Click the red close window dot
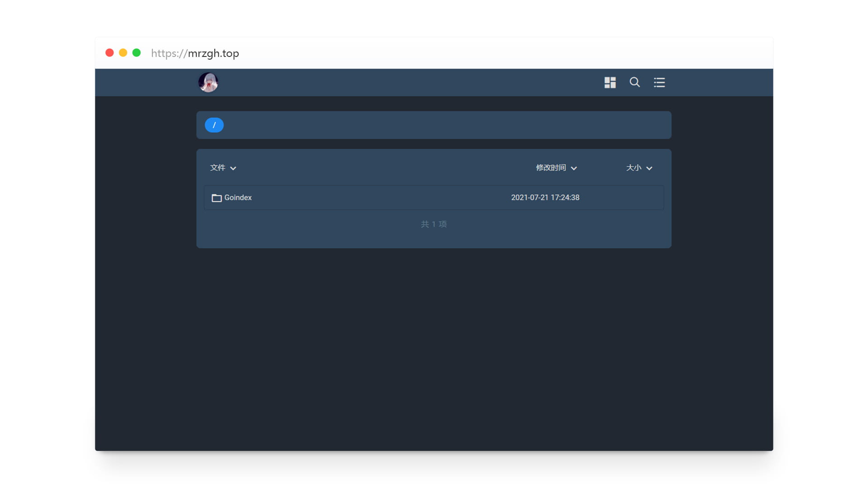868x488 pixels. point(109,53)
